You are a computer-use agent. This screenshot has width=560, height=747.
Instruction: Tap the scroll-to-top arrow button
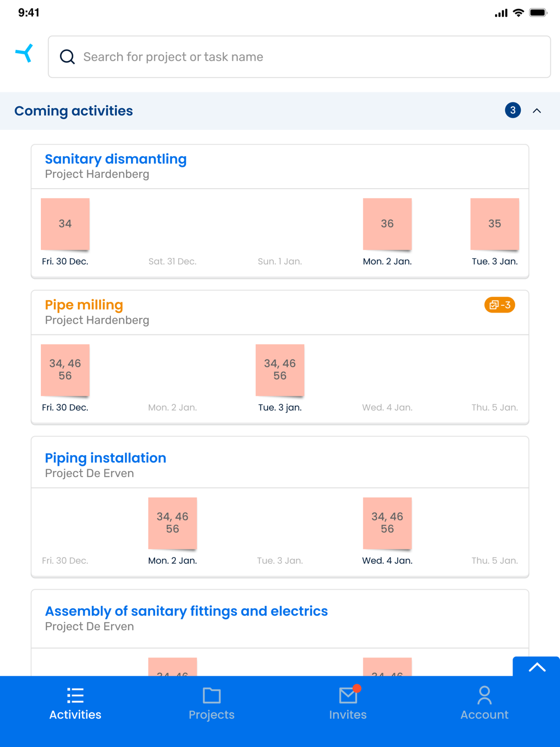click(x=536, y=666)
